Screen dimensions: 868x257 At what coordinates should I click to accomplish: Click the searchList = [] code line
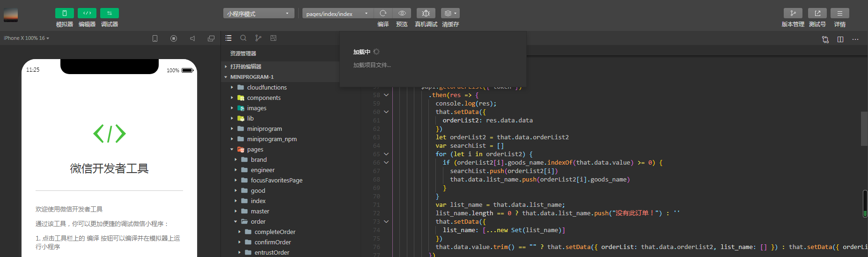pos(470,145)
